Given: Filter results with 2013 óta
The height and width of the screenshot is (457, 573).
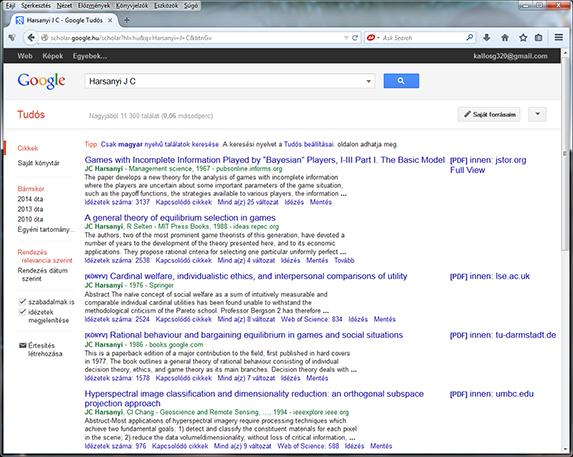Looking at the screenshot, I should point(30,209).
